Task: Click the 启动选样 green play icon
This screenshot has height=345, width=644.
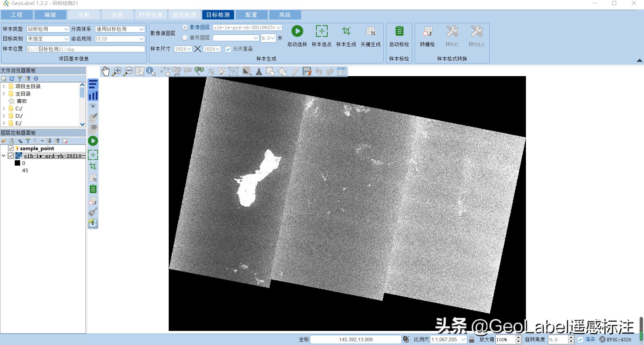Action: (x=297, y=31)
